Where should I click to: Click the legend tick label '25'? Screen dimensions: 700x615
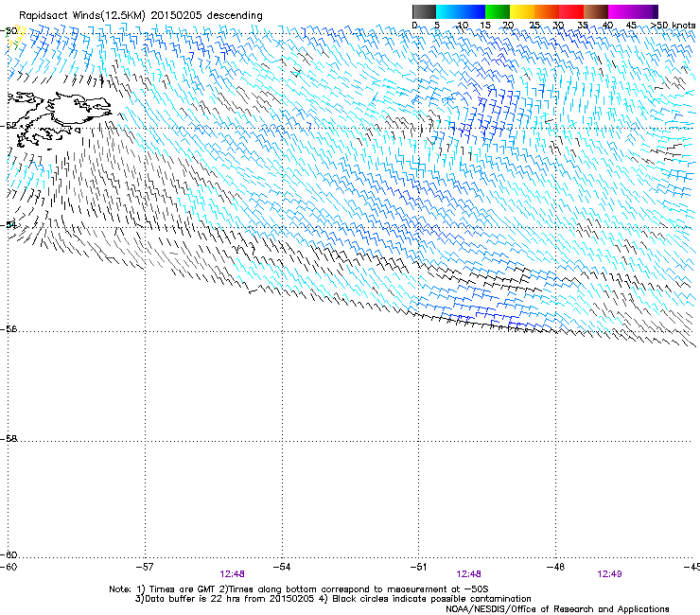coord(534,26)
